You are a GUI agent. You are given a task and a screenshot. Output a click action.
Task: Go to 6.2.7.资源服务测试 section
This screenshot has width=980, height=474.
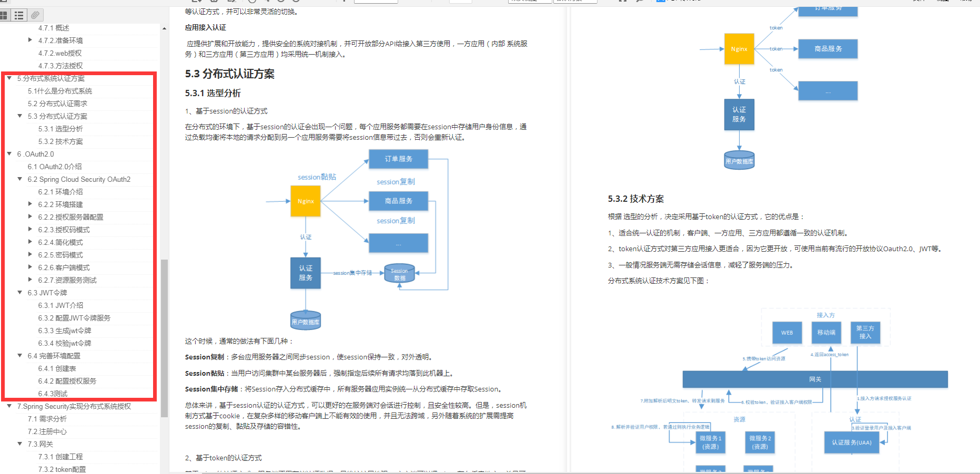[x=67, y=280]
